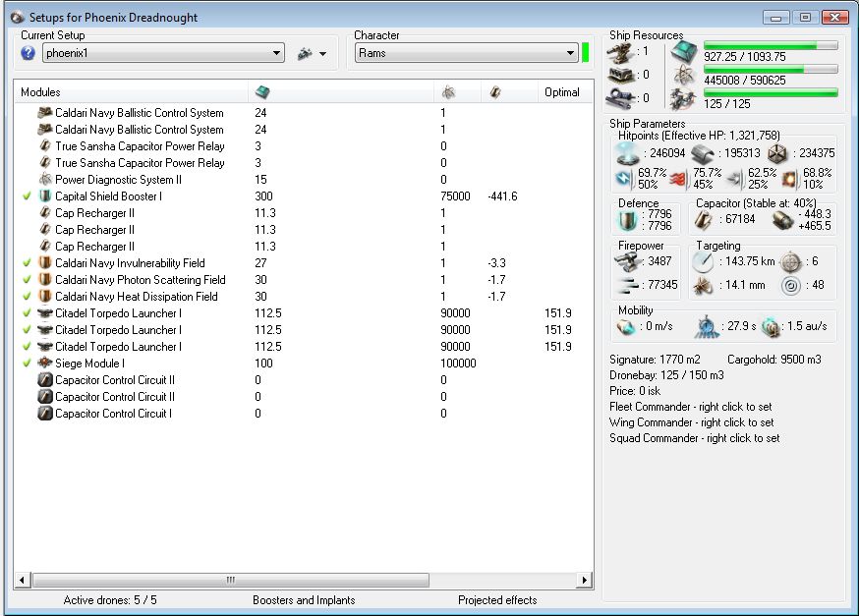Toggle first Citadel Torpedo Launcher I checkmark

coord(27,313)
